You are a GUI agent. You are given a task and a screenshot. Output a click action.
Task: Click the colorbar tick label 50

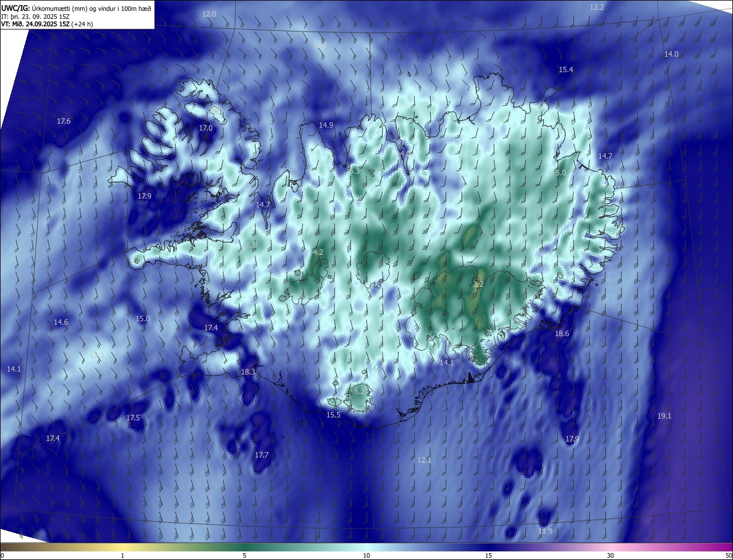pos(728,555)
